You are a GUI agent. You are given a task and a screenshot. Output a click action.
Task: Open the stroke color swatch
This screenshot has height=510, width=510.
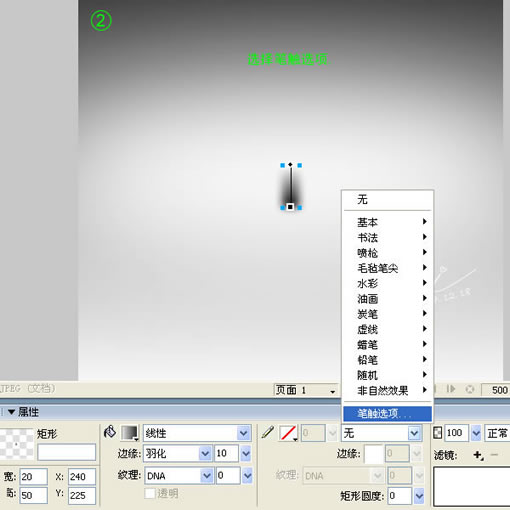(x=288, y=433)
